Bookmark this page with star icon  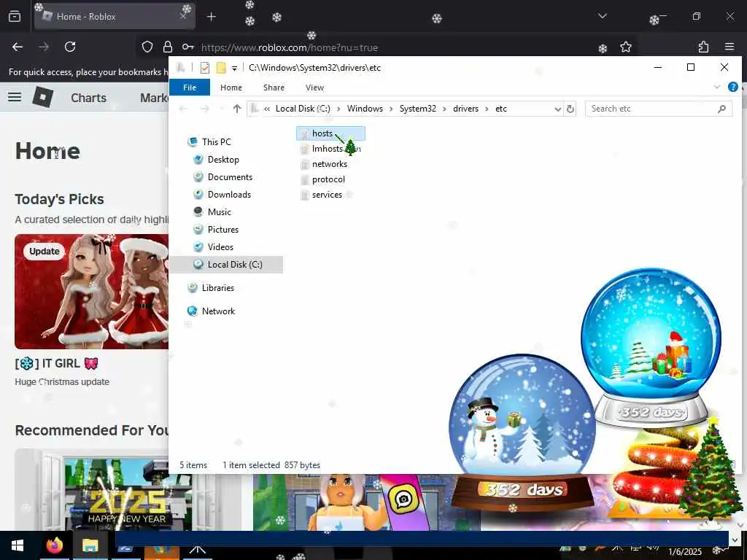(x=625, y=47)
